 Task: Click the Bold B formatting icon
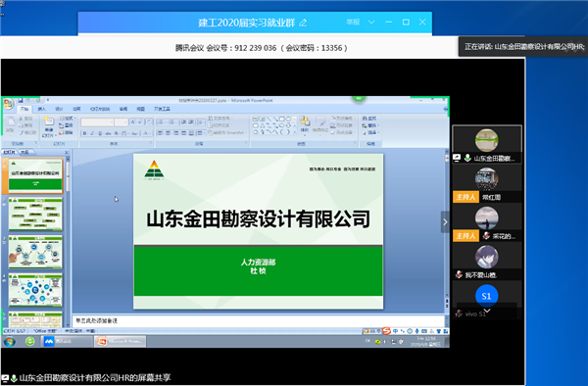click(x=84, y=133)
